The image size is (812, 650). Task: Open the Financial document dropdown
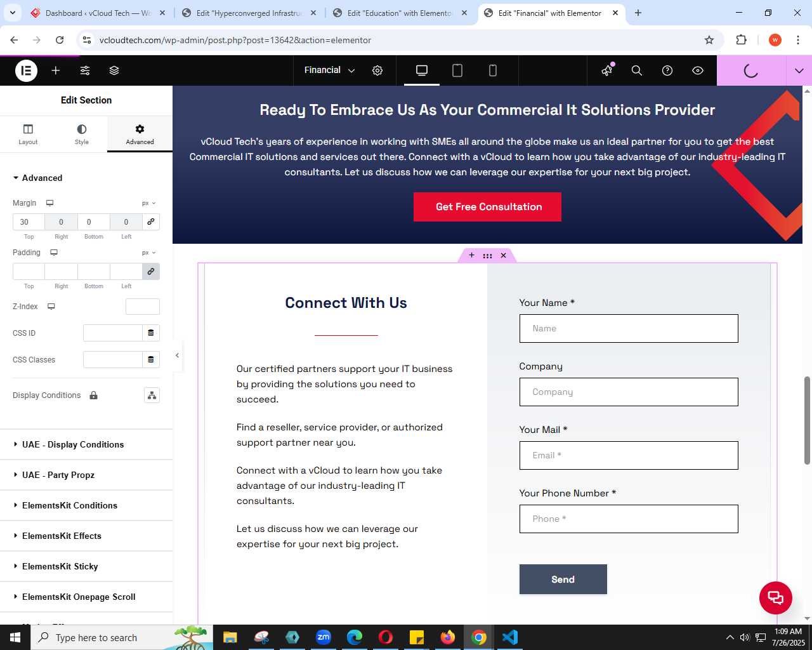[x=329, y=70]
